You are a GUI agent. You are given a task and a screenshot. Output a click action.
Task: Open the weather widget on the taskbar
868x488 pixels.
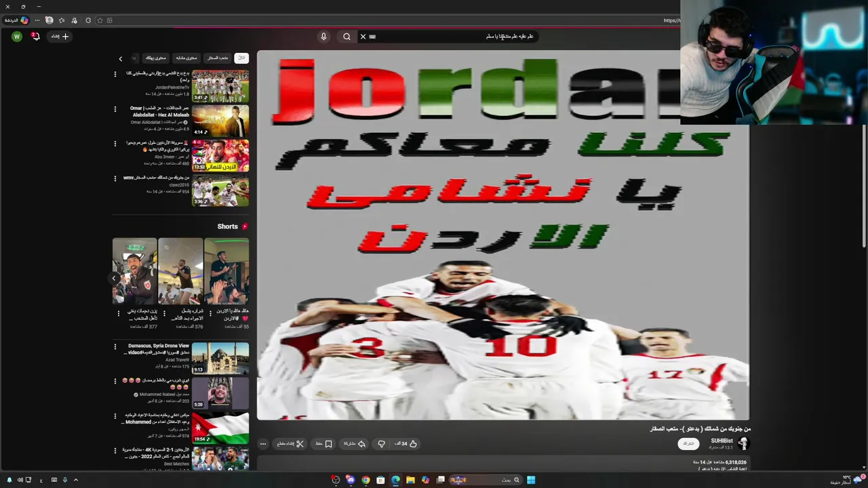pyautogui.click(x=846, y=480)
